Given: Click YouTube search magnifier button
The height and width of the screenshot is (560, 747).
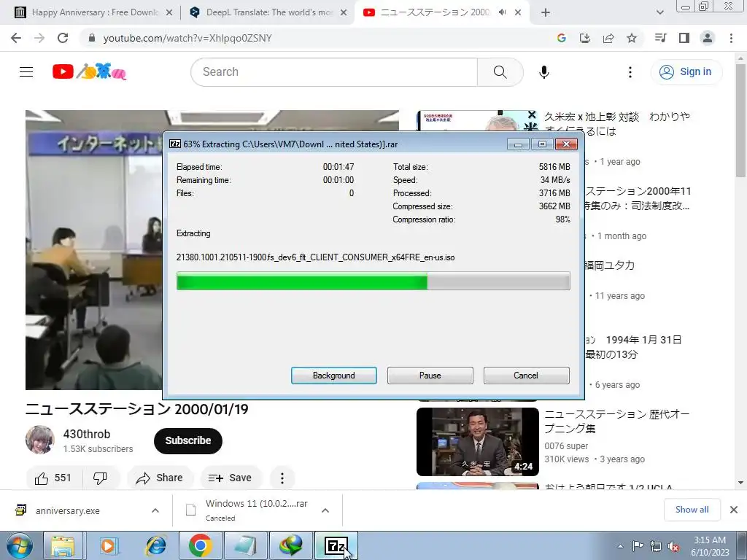Looking at the screenshot, I should pyautogui.click(x=500, y=72).
